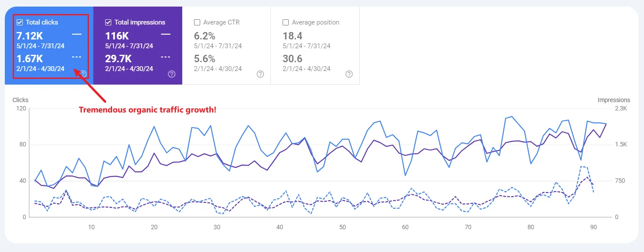The image size is (644, 252).
Task: Click dashed line legend beside 29.7K
Action: click(x=166, y=57)
